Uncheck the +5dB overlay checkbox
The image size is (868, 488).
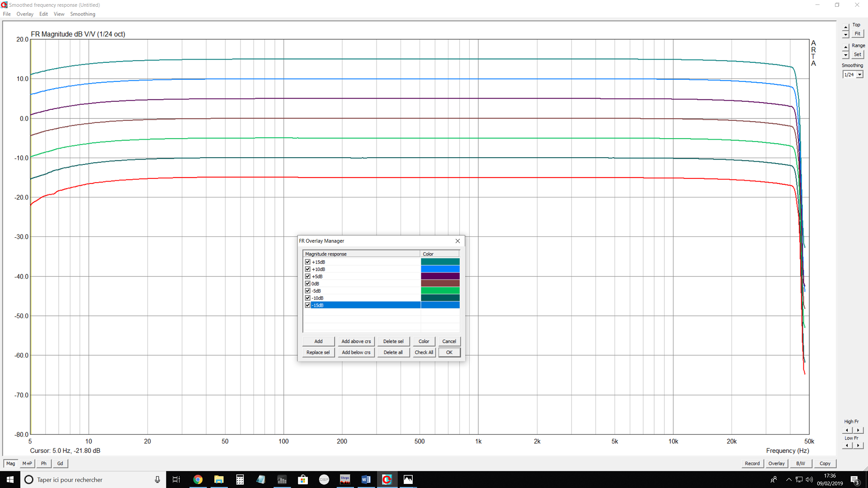[308, 277]
